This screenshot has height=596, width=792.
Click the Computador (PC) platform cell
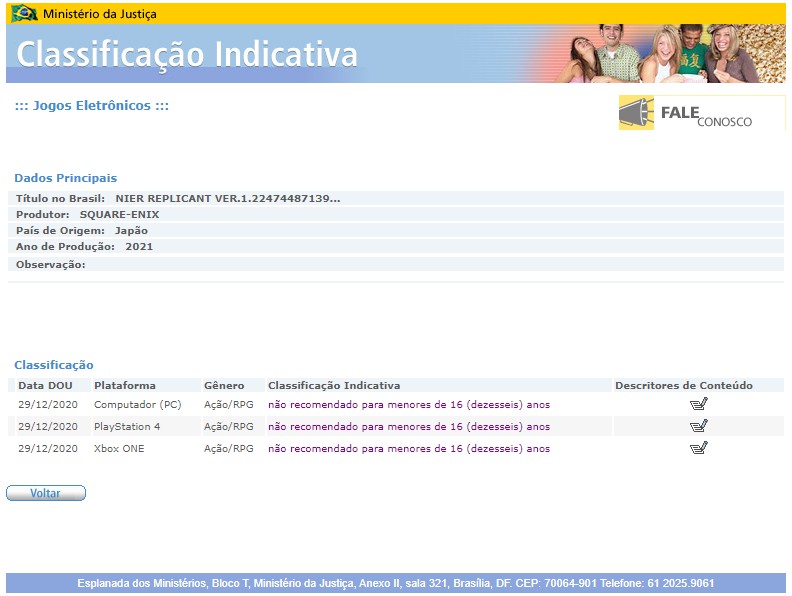coord(137,405)
